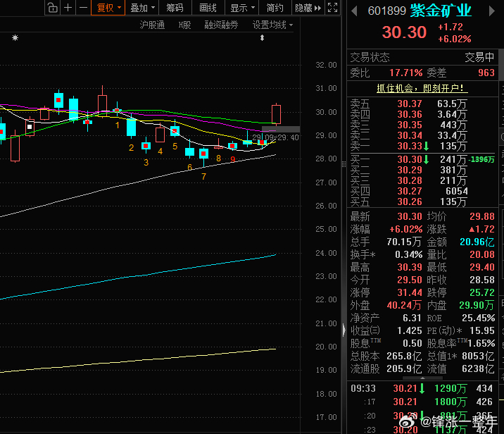Click the 流值 value 6238亿

click(478, 368)
